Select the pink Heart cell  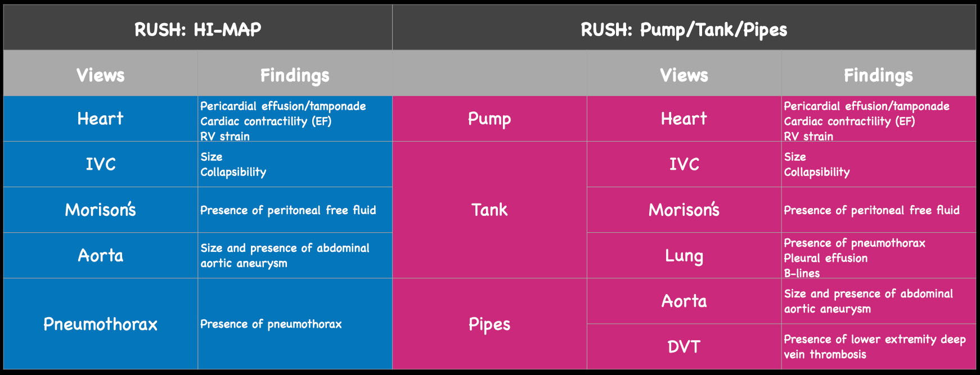click(x=684, y=119)
